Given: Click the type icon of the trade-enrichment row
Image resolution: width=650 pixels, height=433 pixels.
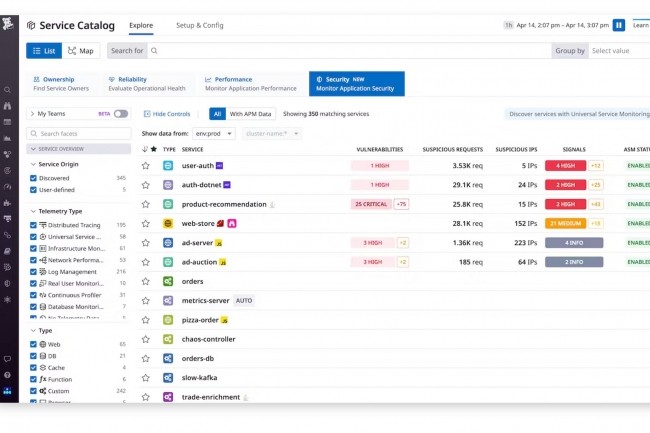Looking at the screenshot, I should (x=168, y=397).
